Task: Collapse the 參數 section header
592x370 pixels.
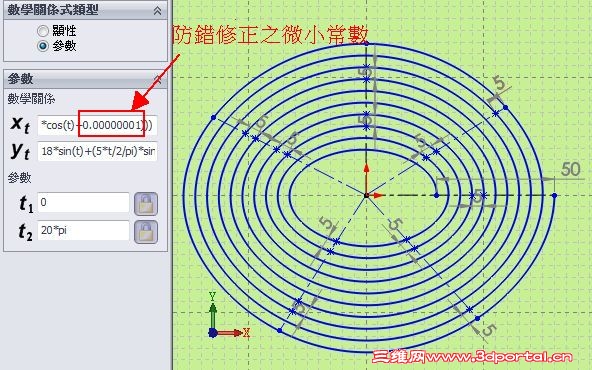Action: 157,79
